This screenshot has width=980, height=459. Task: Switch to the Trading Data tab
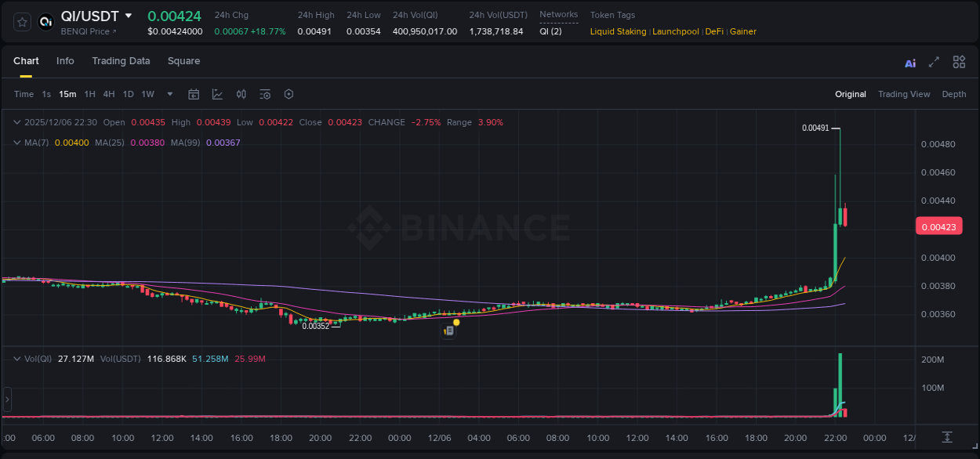click(x=121, y=61)
